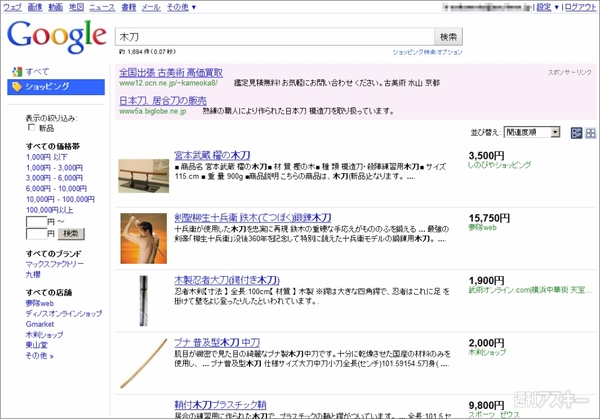
Task: Open 地図 in top navigation
Action: (x=76, y=7)
